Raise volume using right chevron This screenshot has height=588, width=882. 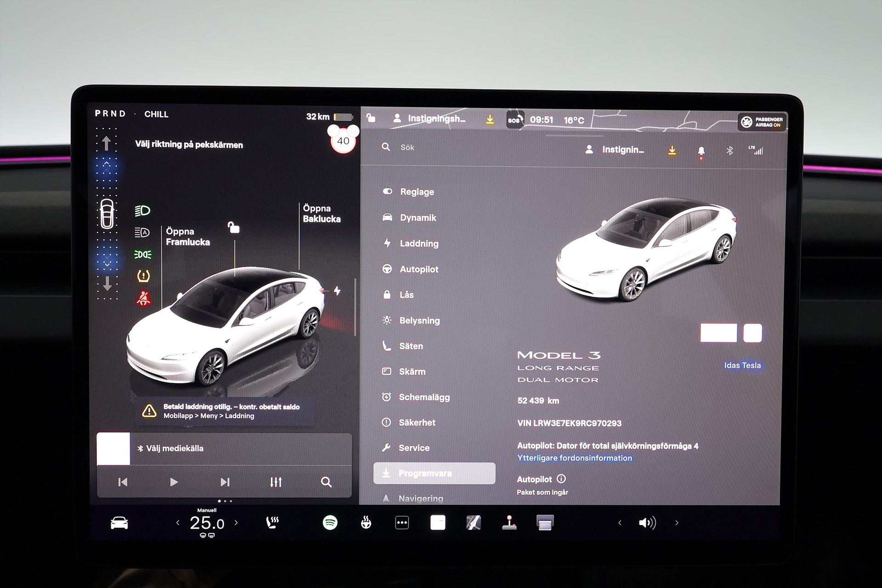click(x=677, y=523)
